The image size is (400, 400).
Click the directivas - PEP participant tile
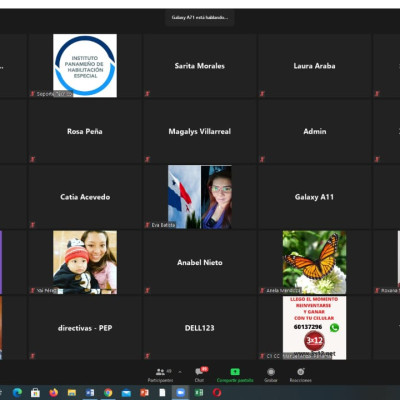point(85,328)
